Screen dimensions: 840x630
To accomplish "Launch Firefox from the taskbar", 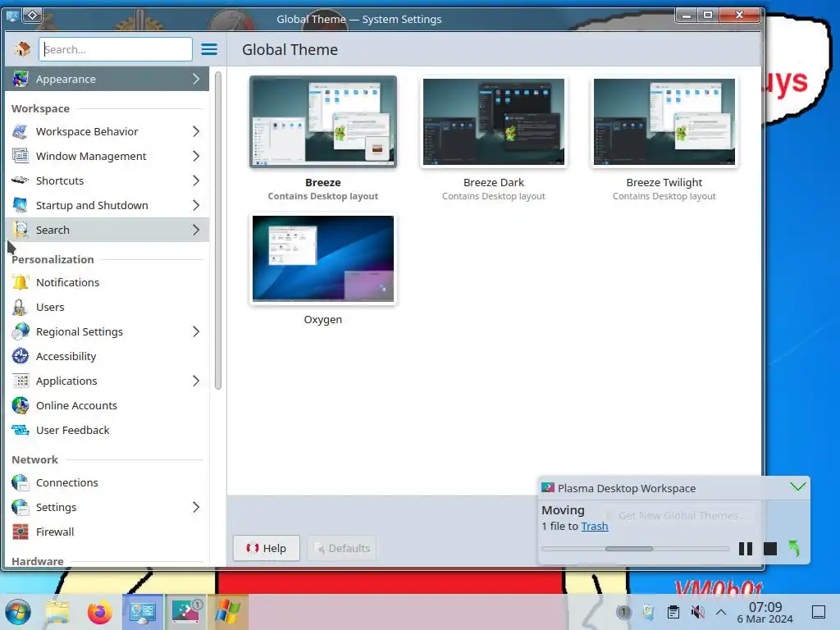I will coord(99,612).
